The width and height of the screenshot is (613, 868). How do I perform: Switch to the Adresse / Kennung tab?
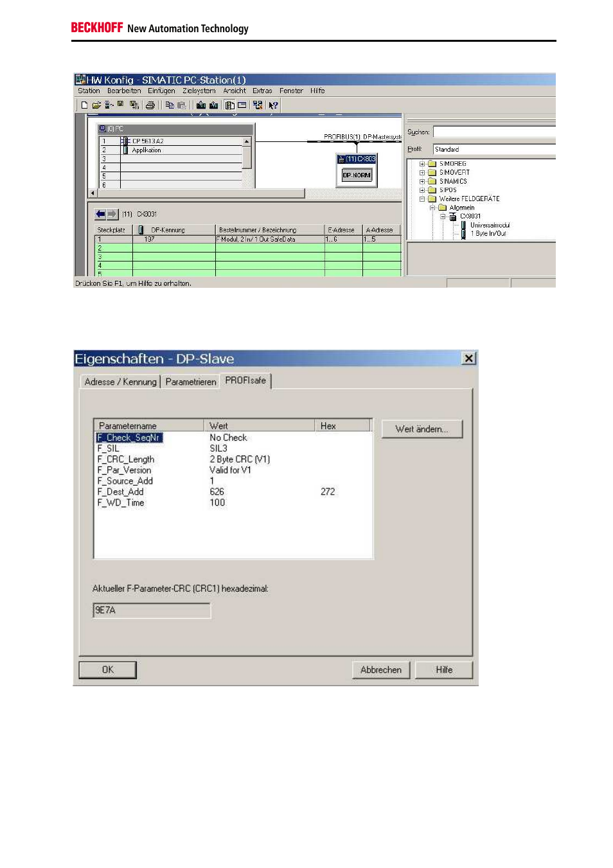[120, 382]
